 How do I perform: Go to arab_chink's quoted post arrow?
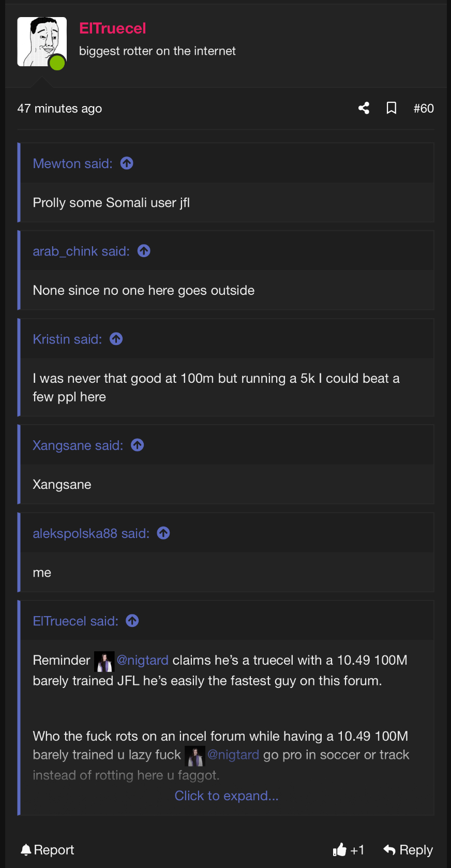[x=144, y=251]
